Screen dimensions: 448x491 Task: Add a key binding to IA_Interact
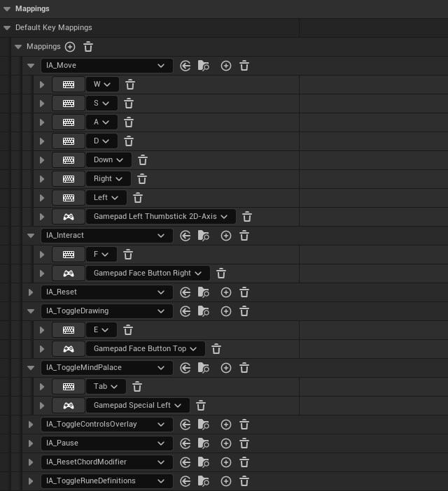(226, 236)
